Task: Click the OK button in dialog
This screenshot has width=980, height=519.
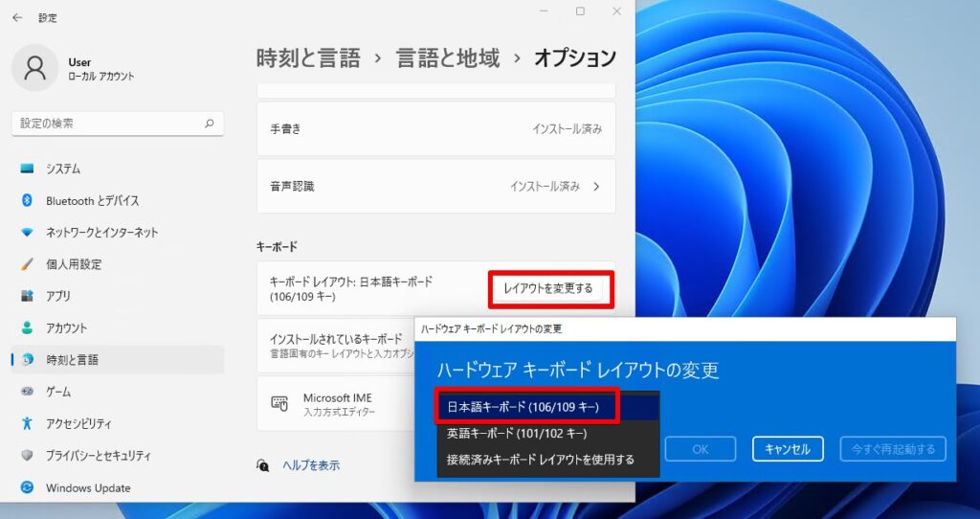Action: [x=701, y=449]
